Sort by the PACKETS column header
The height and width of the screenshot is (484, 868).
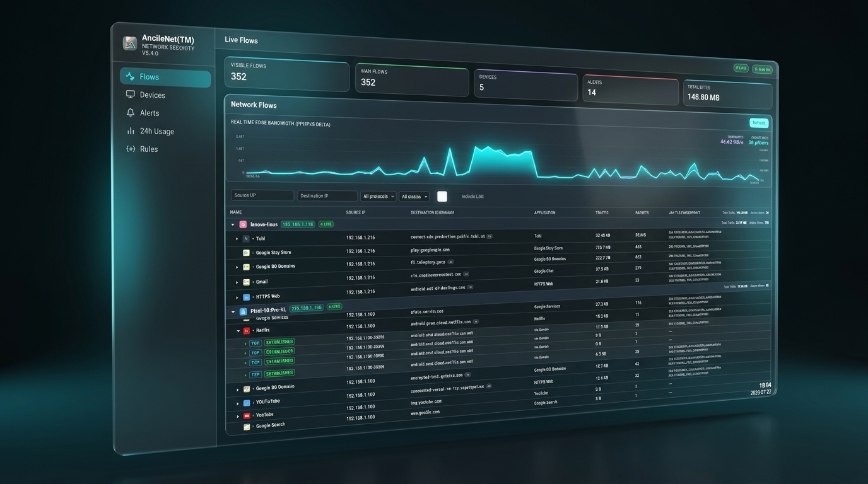point(642,213)
